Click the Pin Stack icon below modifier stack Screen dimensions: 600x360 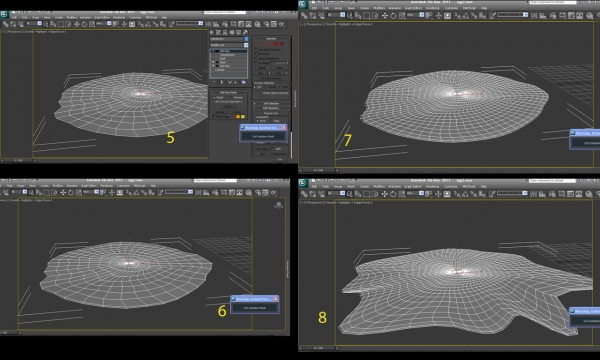(x=214, y=82)
